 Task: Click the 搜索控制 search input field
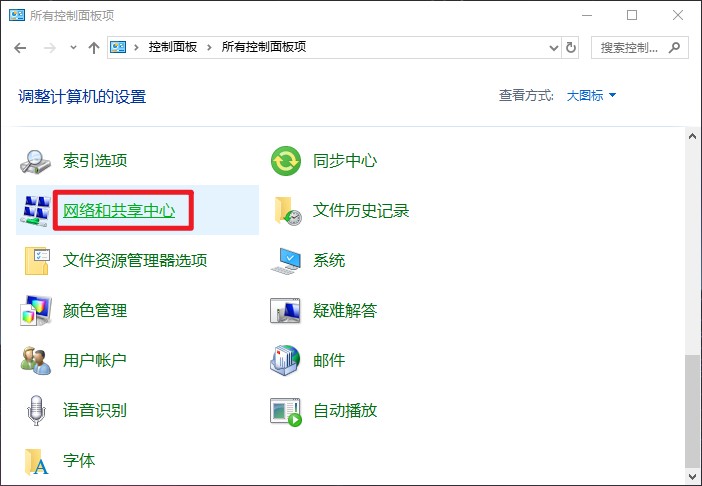[x=639, y=47]
